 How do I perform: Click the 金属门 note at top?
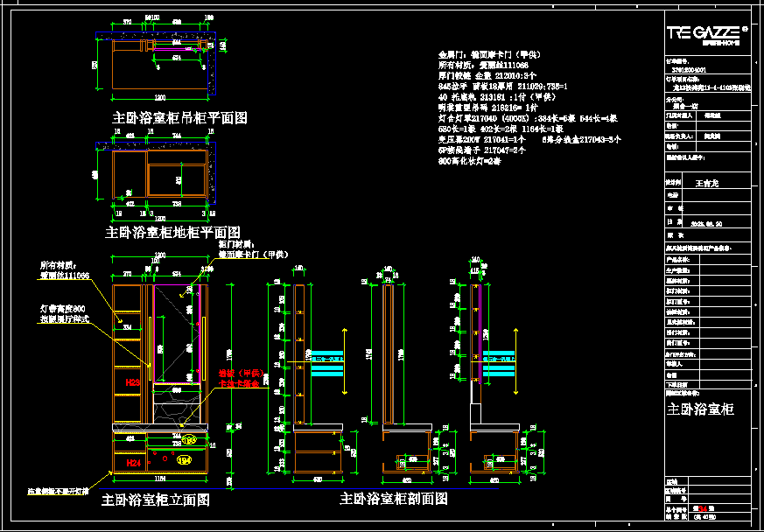pos(488,54)
